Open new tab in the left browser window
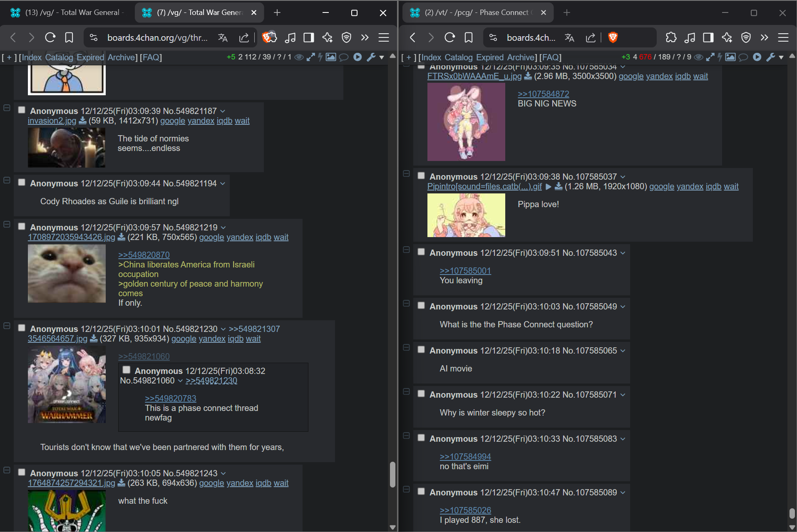Viewport: 797px width, 532px height. pyautogui.click(x=277, y=12)
